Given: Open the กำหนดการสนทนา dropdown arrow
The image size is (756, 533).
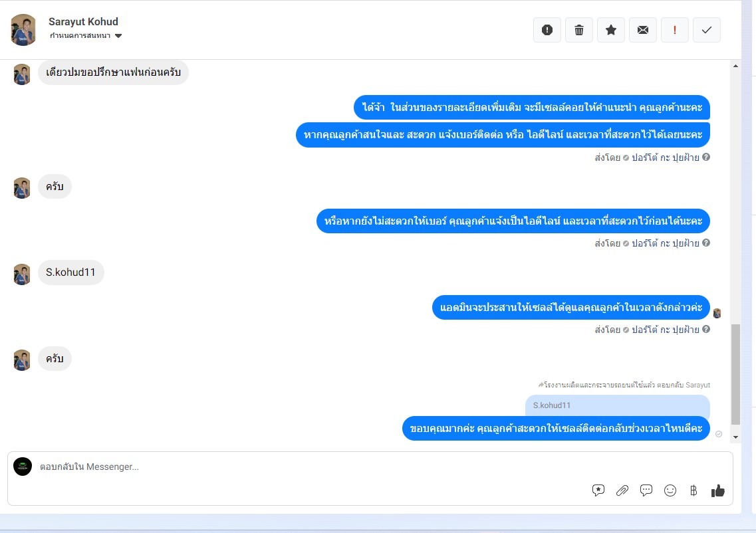Looking at the screenshot, I should pos(118,36).
